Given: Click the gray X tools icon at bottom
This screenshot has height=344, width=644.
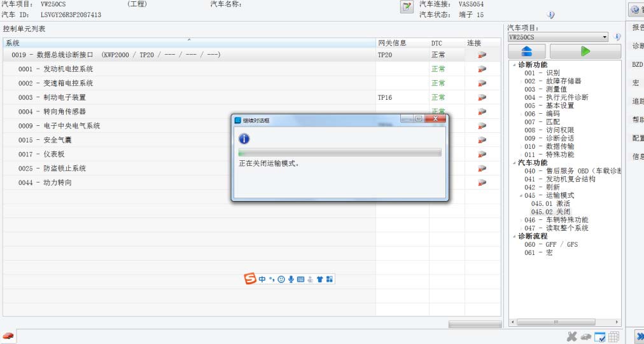Looking at the screenshot, I should [571, 337].
